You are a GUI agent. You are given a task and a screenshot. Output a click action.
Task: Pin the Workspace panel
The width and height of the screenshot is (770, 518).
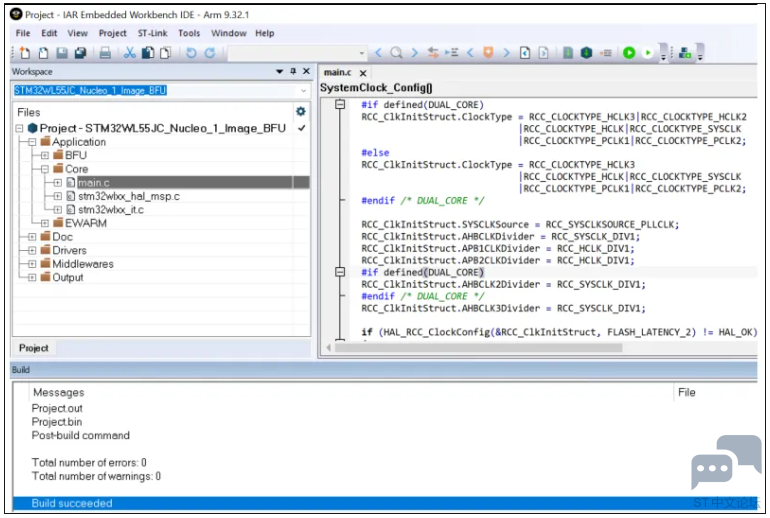[293, 71]
